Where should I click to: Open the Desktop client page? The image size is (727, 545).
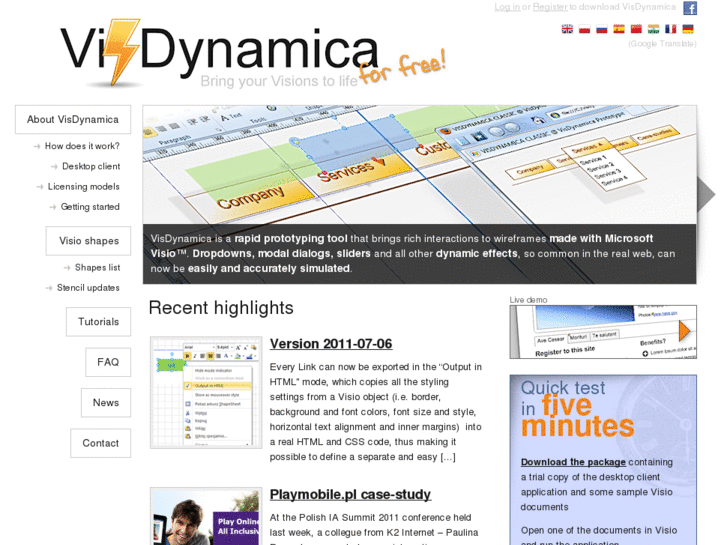coord(91,167)
